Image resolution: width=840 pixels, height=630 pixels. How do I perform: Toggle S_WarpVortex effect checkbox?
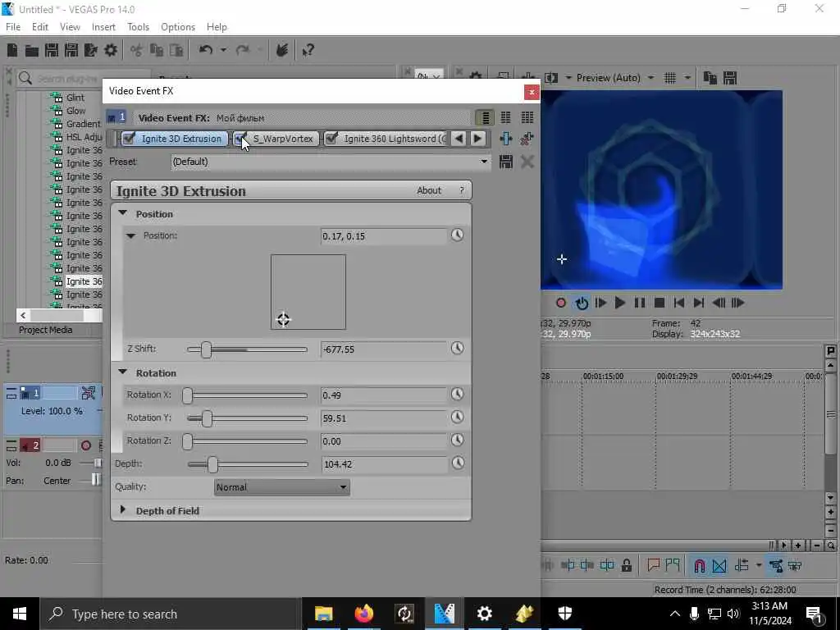tap(240, 139)
